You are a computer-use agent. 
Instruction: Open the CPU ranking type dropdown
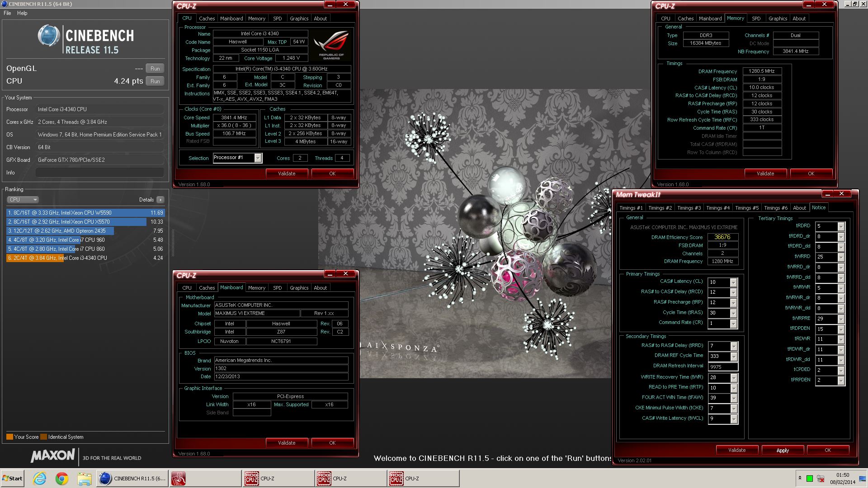23,200
